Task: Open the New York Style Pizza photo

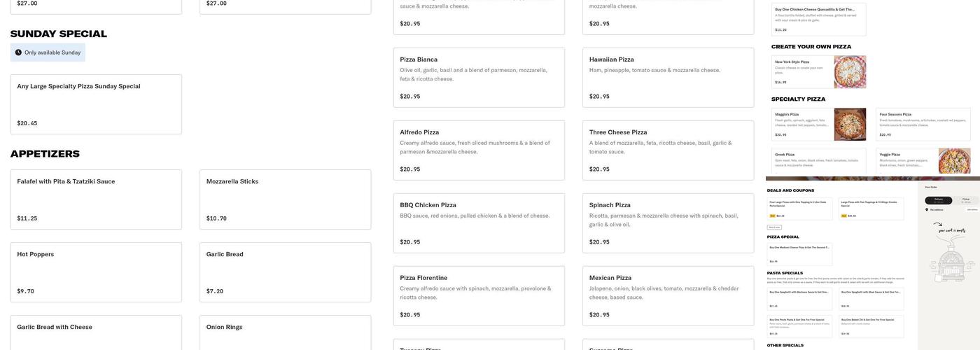Action: 850,71
